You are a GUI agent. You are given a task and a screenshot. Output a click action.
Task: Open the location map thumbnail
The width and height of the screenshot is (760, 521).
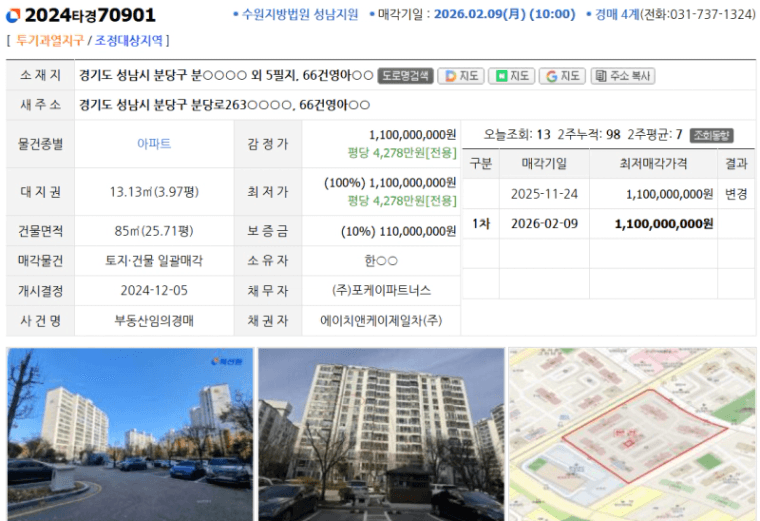(632, 434)
